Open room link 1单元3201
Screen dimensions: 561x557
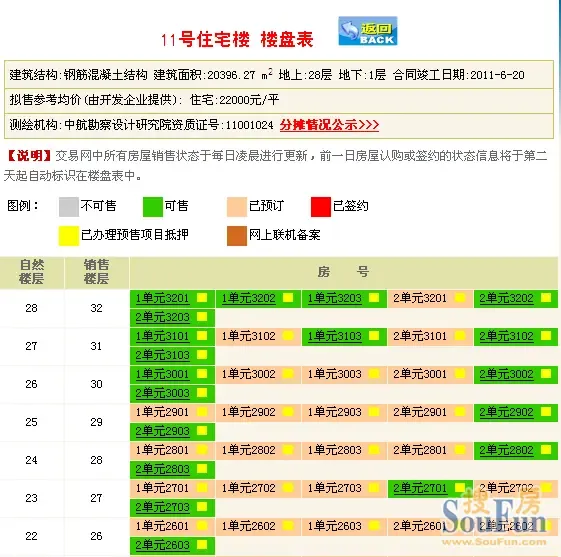pos(162,298)
